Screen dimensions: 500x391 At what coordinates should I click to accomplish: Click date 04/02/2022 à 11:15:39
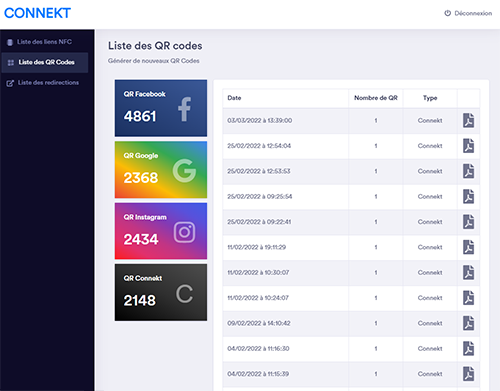pyautogui.click(x=258, y=374)
